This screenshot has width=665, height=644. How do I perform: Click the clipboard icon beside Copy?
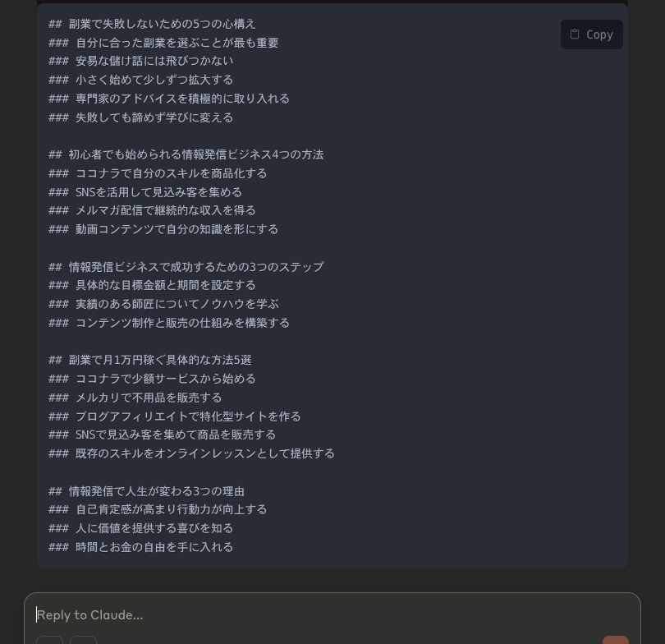[x=575, y=34]
